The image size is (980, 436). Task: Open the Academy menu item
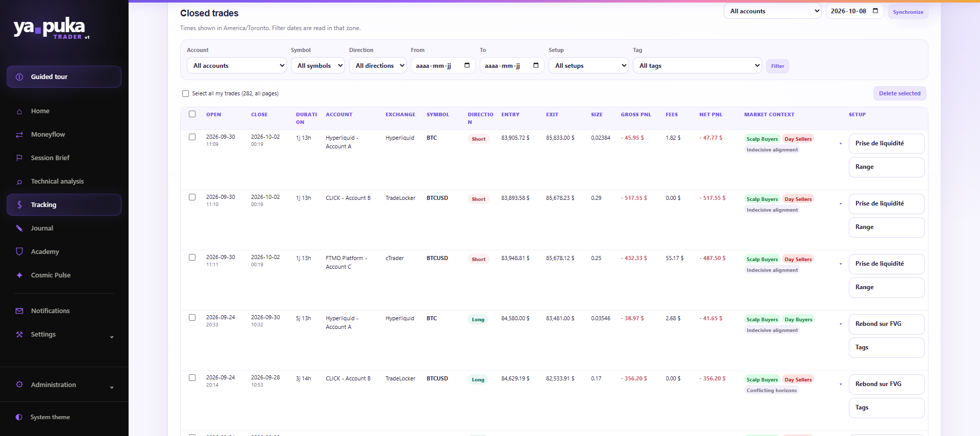pyautogui.click(x=64, y=252)
